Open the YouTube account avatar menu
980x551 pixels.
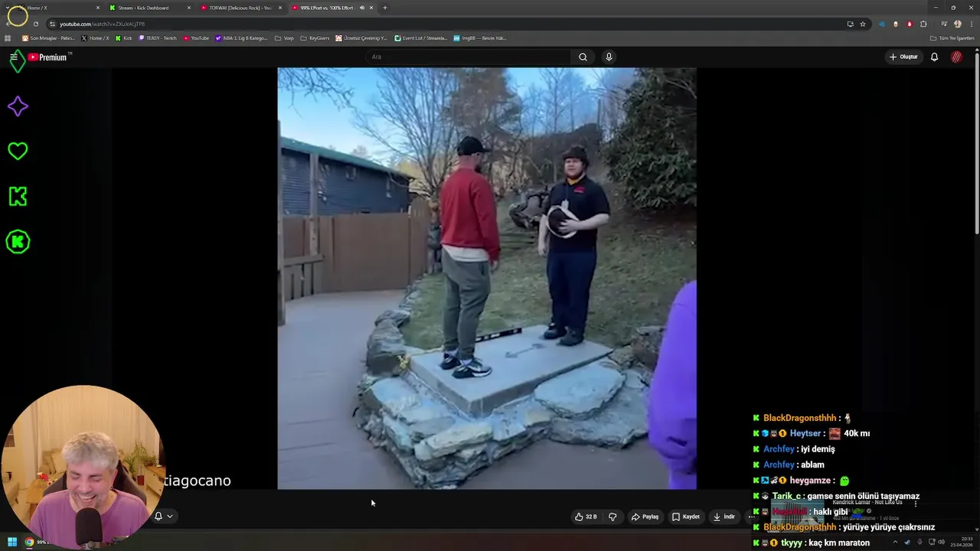[956, 57]
